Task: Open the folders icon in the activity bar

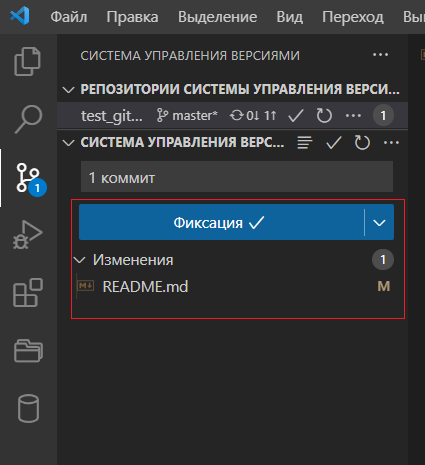Action: coord(28,351)
